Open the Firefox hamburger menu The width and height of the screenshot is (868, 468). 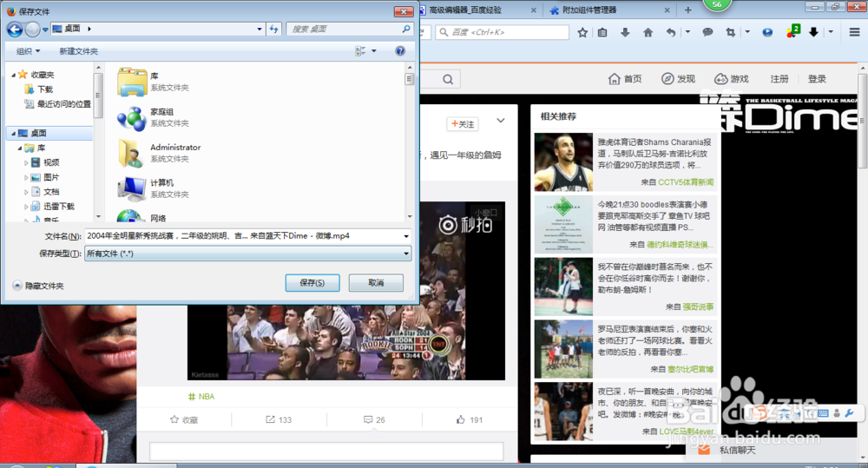click(855, 33)
